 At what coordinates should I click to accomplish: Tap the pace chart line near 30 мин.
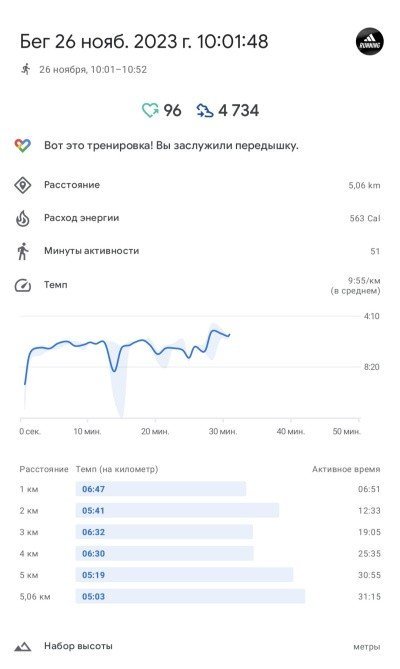pyautogui.click(x=222, y=334)
